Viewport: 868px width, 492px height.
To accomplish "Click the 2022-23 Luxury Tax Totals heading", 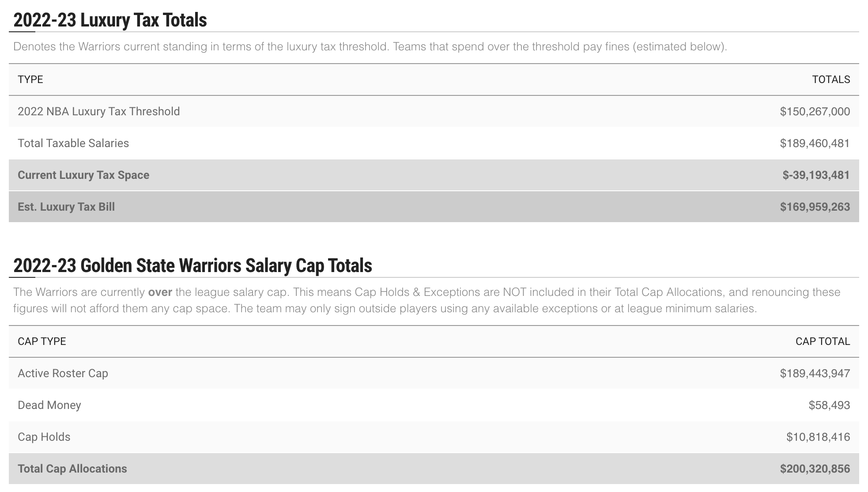I will [110, 20].
